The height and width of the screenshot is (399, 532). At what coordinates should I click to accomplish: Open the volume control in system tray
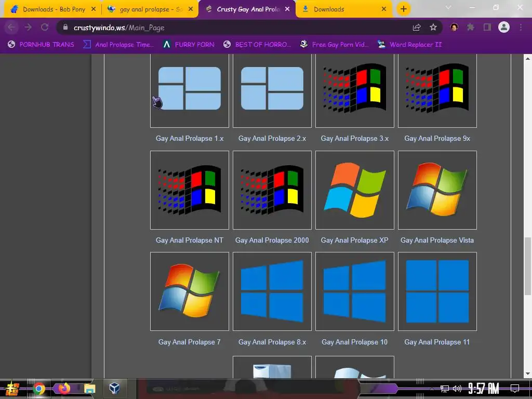[457, 389]
